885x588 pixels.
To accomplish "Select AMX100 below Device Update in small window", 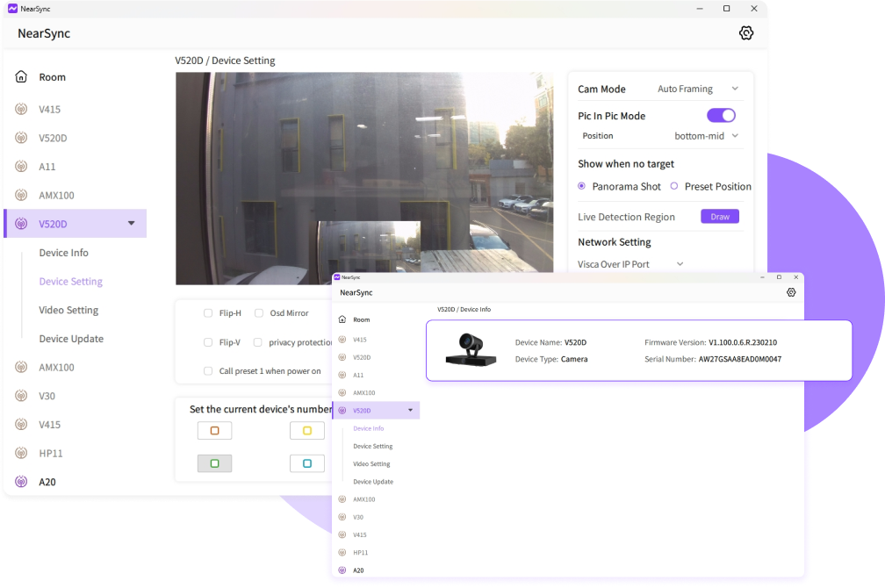I will pos(364,499).
